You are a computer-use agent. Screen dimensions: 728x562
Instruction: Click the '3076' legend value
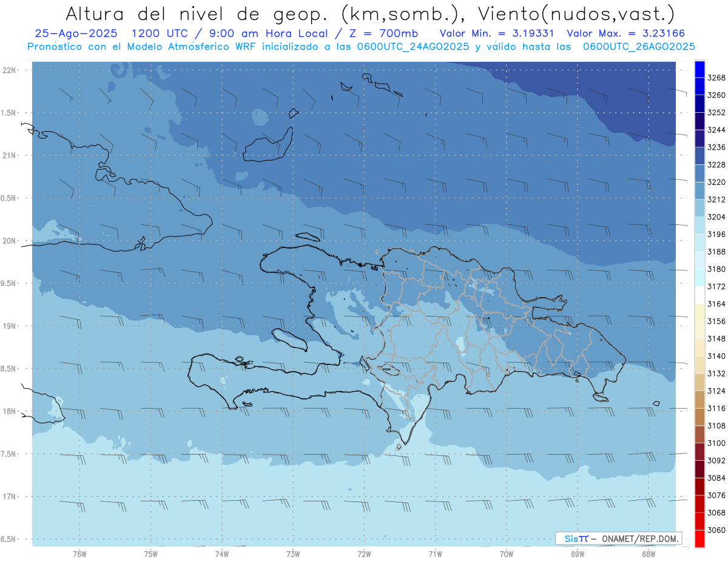click(x=716, y=495)
